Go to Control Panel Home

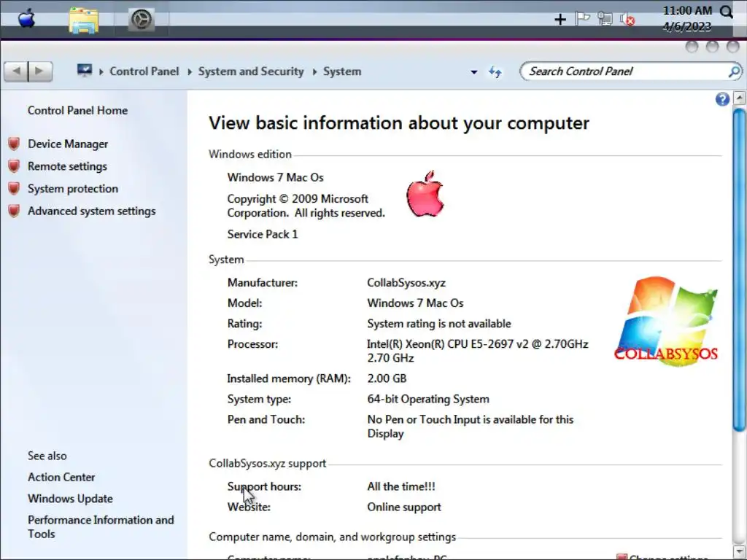77,111
